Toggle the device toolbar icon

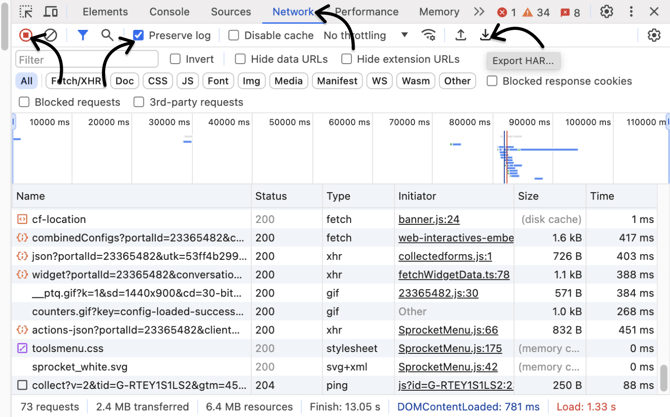click(x=50, y=12)
